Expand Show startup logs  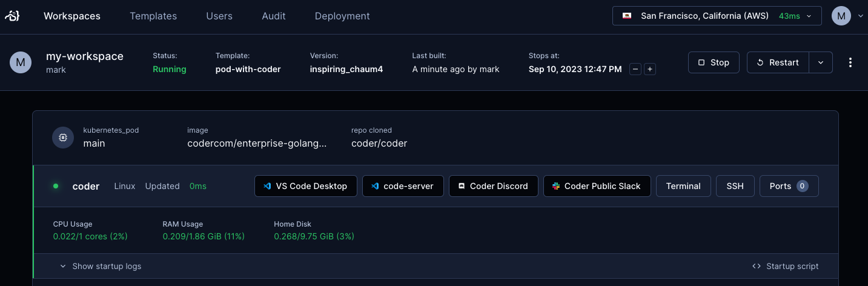(101, 266)
